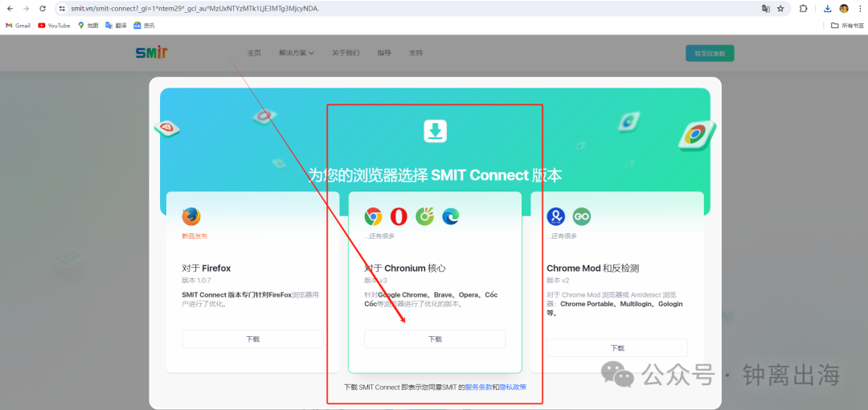
Task: Expand the 解决方案 dropdown menu
Action: tap(297, 53)
